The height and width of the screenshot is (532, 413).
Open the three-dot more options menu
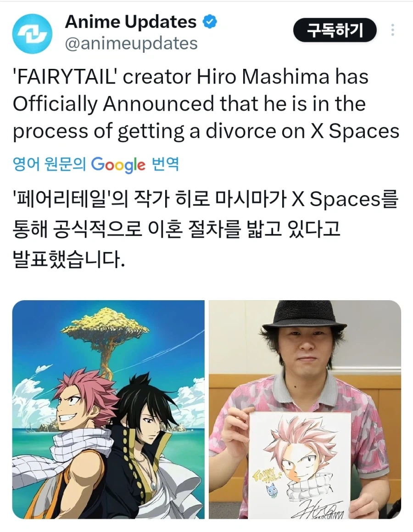(x=392, y=30)
